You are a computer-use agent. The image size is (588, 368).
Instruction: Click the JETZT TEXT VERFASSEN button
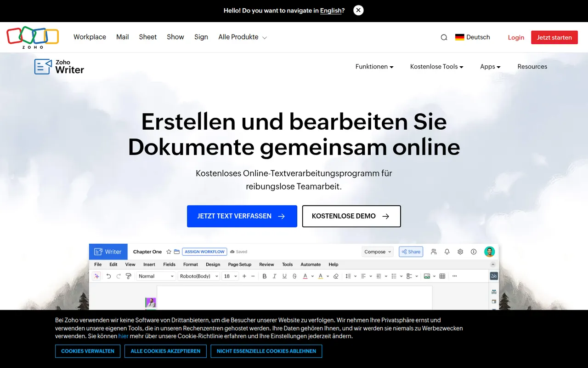click(242, 216)
